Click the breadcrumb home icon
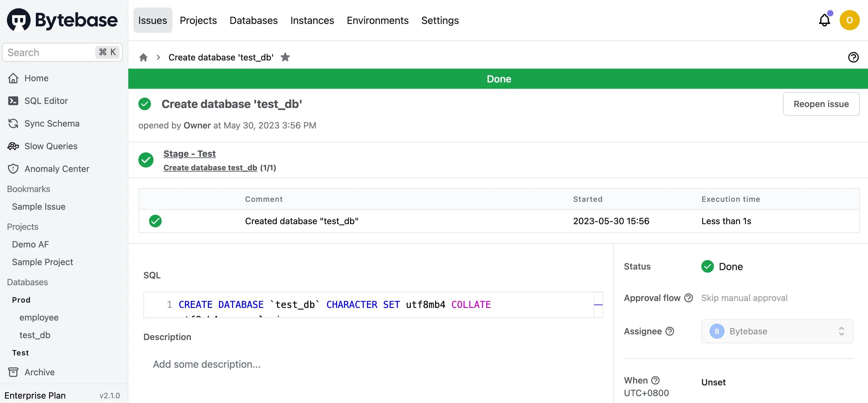The height and width of the screenshot is (403, 868). (143, 57)
